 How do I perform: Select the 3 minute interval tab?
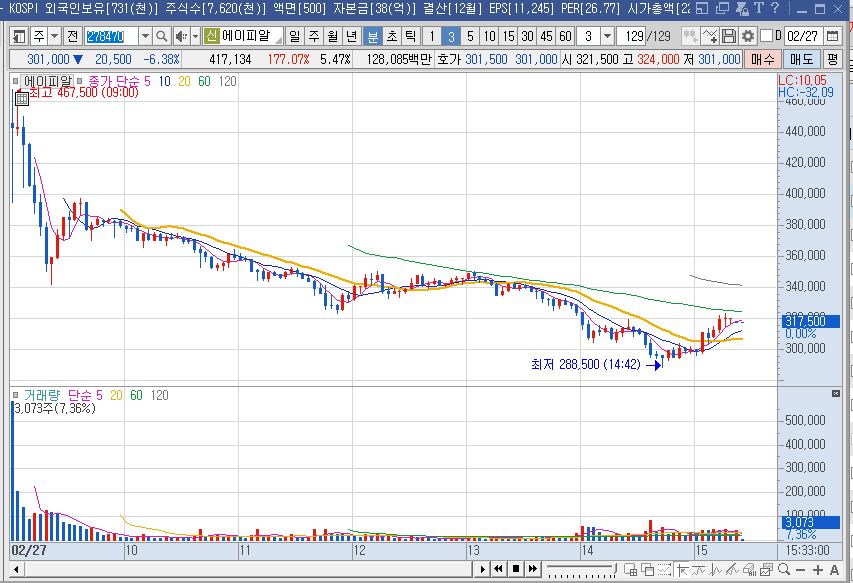coord(451,36)
